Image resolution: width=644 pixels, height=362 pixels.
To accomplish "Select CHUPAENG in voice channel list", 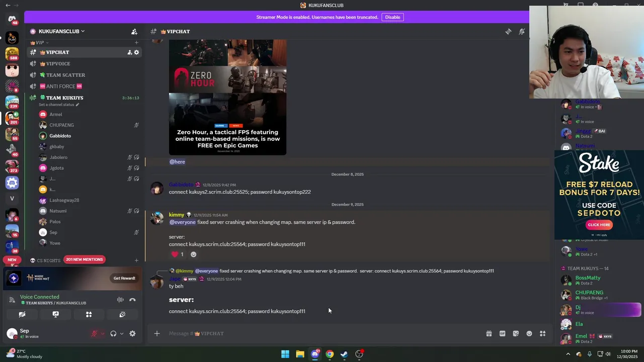I will coord(90,125).
